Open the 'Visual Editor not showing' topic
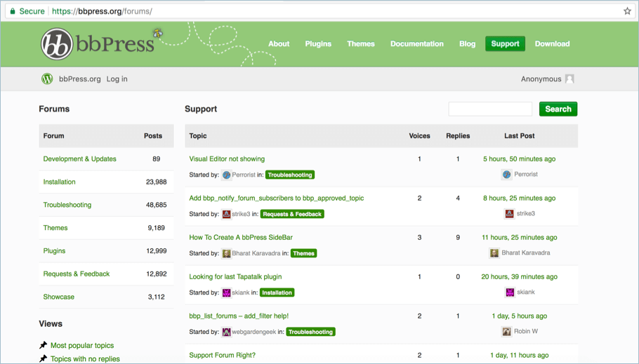The width and height of the screenshot is (639, 364). (227, 159)
